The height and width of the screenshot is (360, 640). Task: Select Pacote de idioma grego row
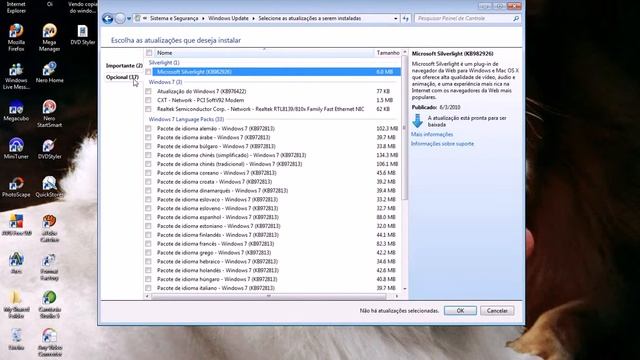coord(272,253)
